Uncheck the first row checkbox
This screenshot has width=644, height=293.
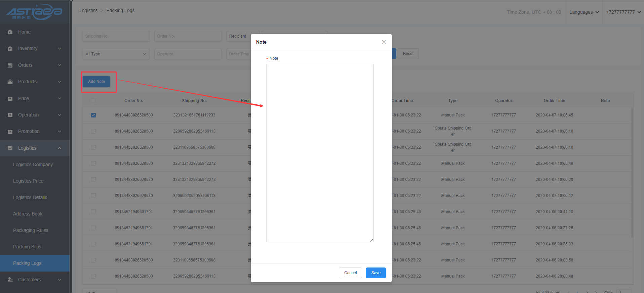93,115
